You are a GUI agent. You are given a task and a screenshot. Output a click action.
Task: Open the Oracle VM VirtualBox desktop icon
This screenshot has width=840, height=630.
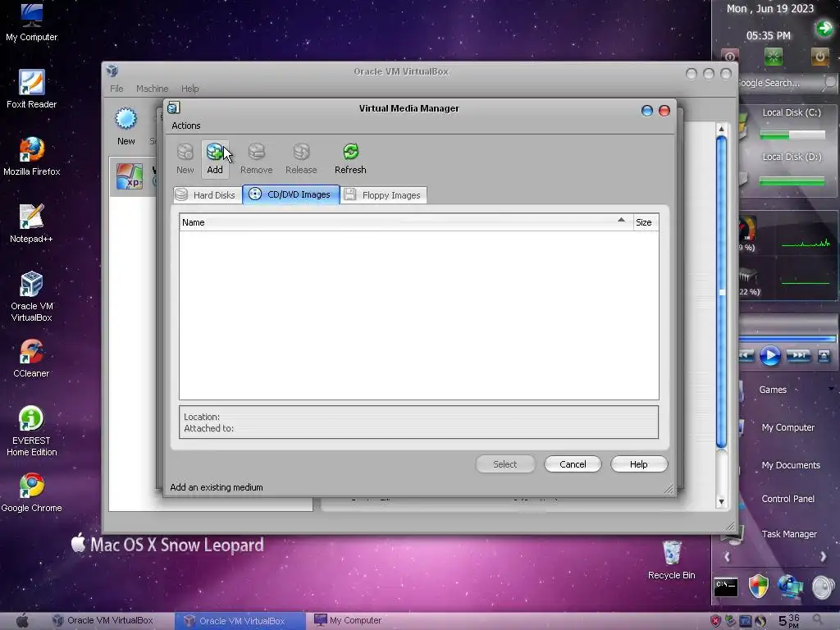pos(32,296)
